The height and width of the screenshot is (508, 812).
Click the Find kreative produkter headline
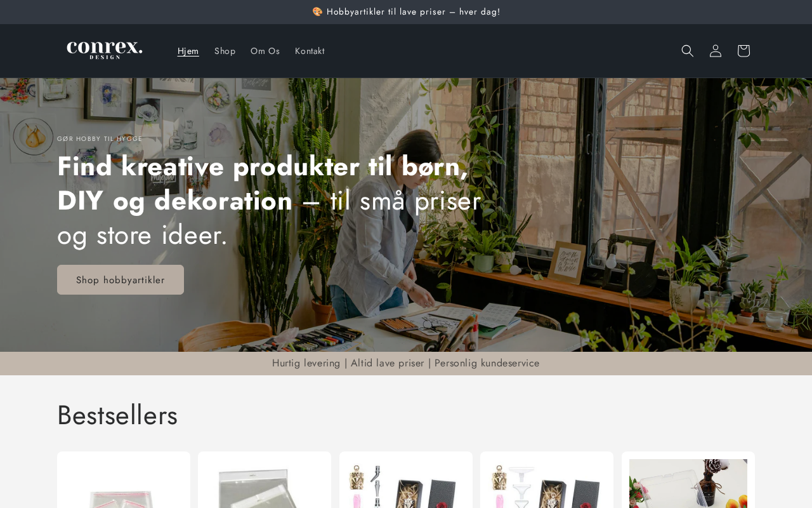tap(269, 201)
